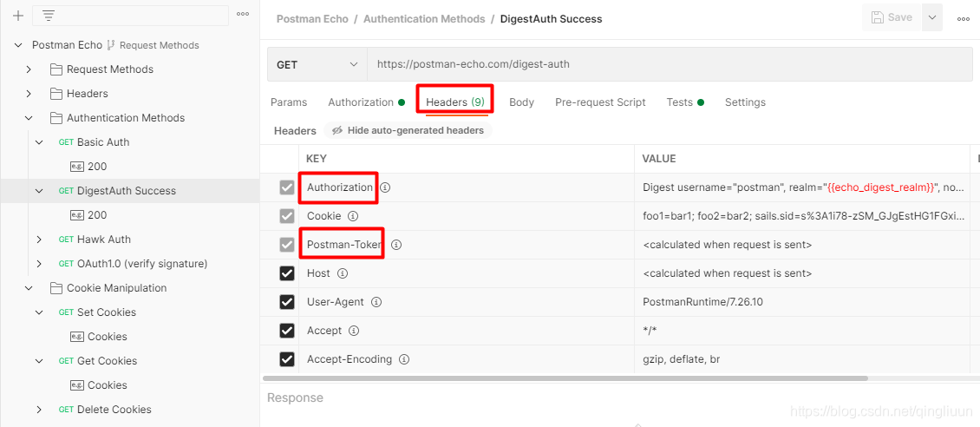Click info icon next to User-Agent header

pyautogui.click(x=376, y=302)
